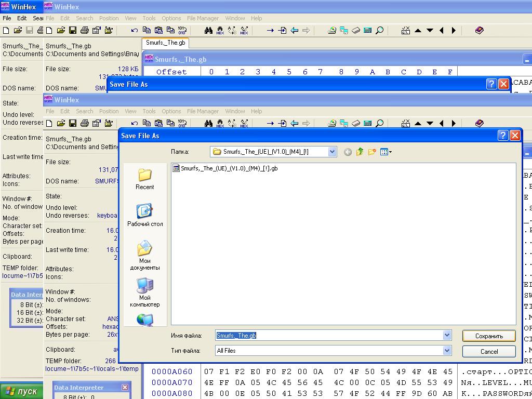Screen dimensions: 532x399
Task: Click offset 0000A060 in hex view
Action: 172,372
